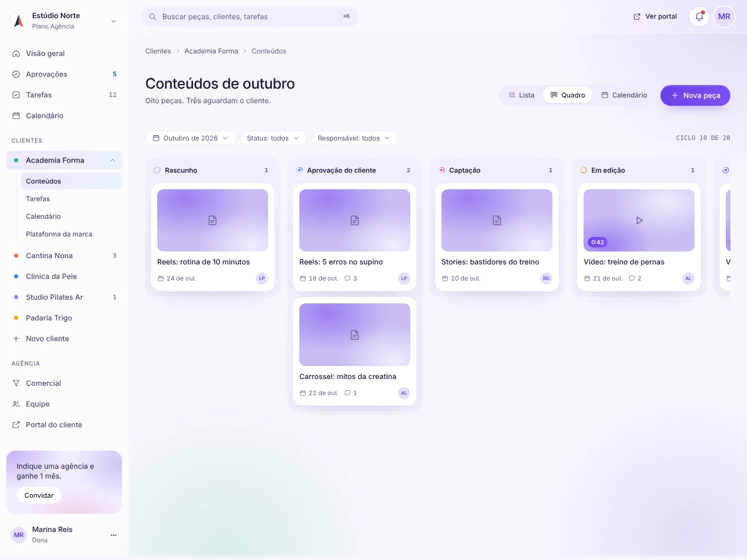Open Aprovações in the sidebar
This screenshot has width=747, height=560.
[64, 74]
